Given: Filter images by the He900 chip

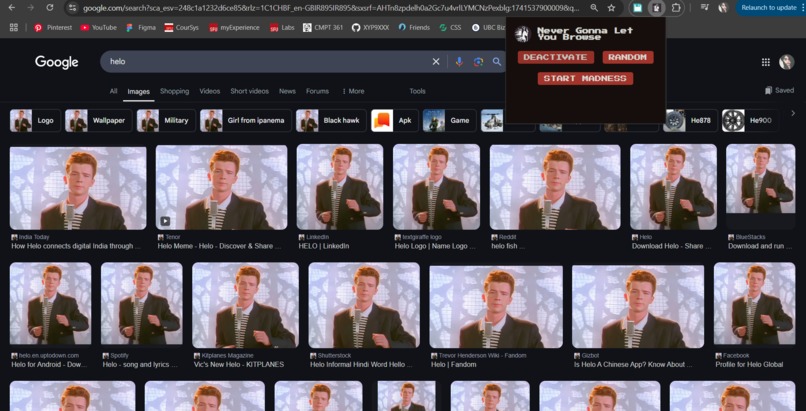Looking at the screenshot, I should pos(749,121).
